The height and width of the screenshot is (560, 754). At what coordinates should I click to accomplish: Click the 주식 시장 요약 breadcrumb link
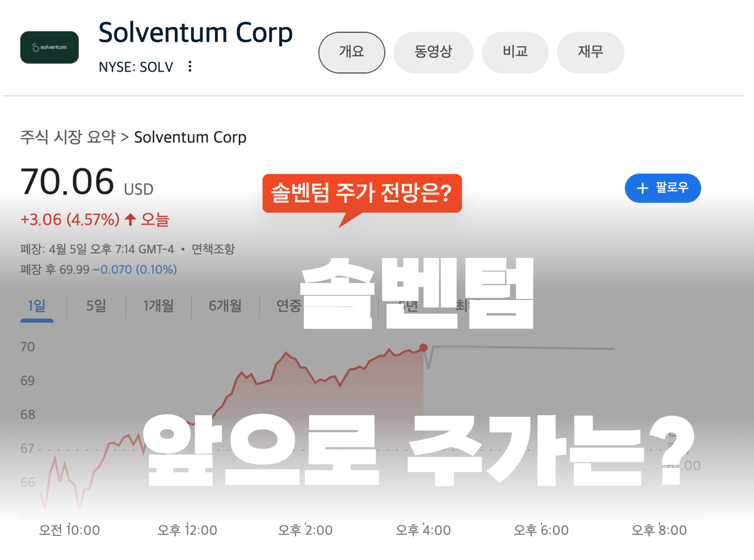68,137
